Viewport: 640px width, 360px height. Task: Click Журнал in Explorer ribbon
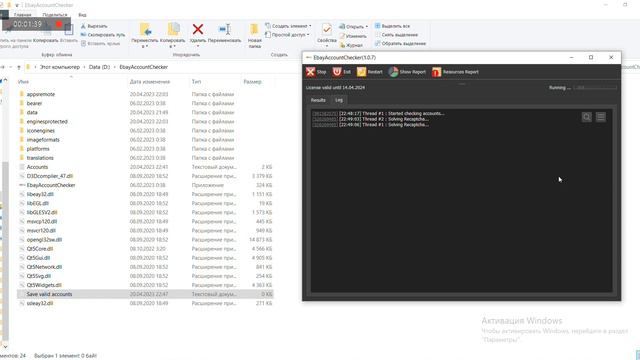[x=351, y=45]
